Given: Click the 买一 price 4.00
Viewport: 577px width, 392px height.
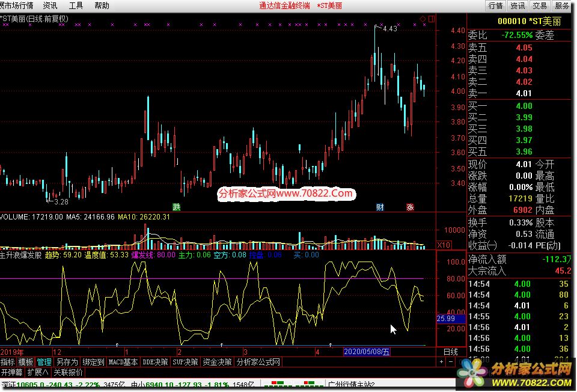Looking at the screenshot, I should [524, 106].
